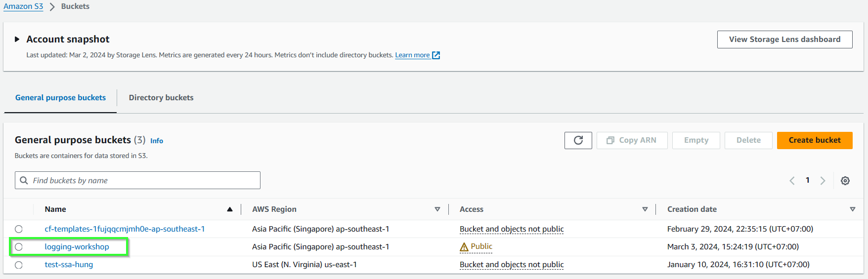868x279 pixels.
Task: Select the cf-templates bucket radio button
Action: (x=19, y=229)
